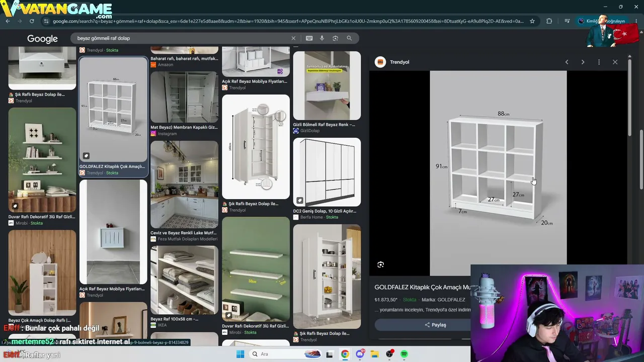Open the Ceviz ve Beyaz kitchen thumbnail
This screenshot has height=362, width=644.
[x=184, y=184]
